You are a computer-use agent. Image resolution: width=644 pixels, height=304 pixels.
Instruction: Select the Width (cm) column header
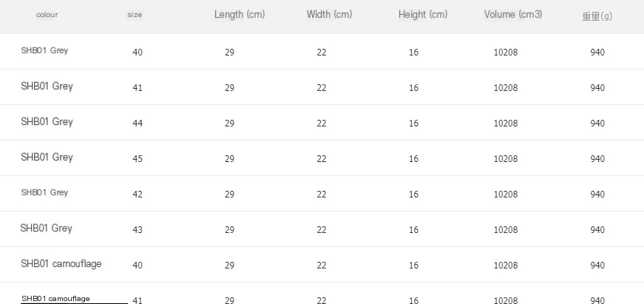pyautogui.click(x=329, y=14)
